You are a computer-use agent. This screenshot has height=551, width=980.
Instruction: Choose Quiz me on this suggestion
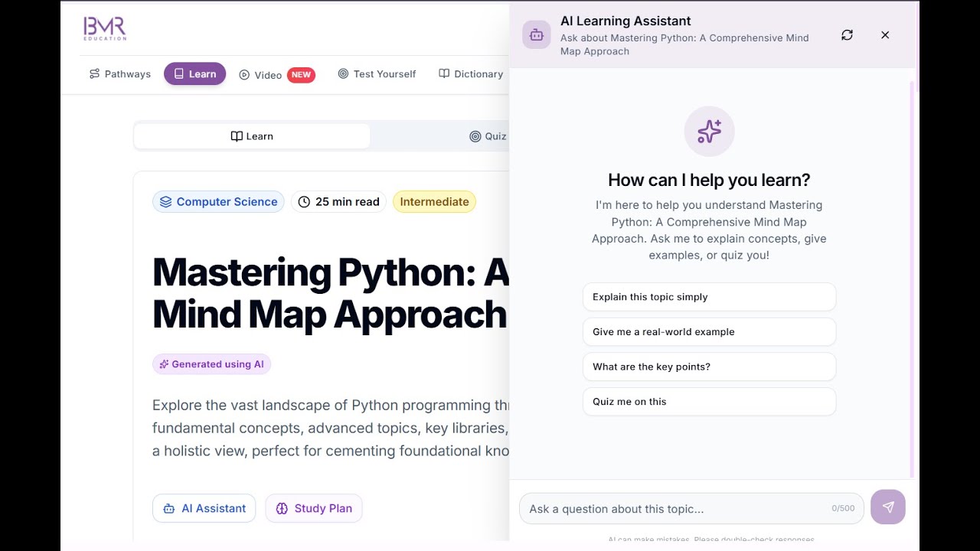pyautogui.click(x=709, y=402)
